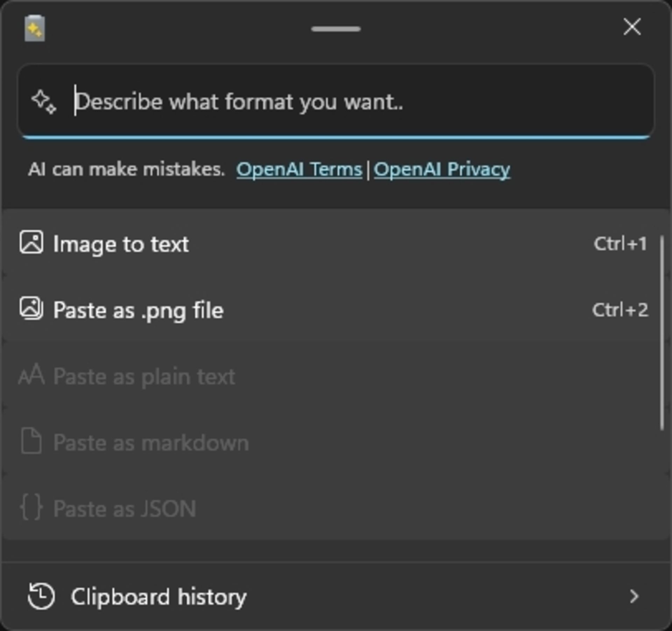
Task: Expand Clipboard history with the chevron arrow
Action: coord(634,596)
